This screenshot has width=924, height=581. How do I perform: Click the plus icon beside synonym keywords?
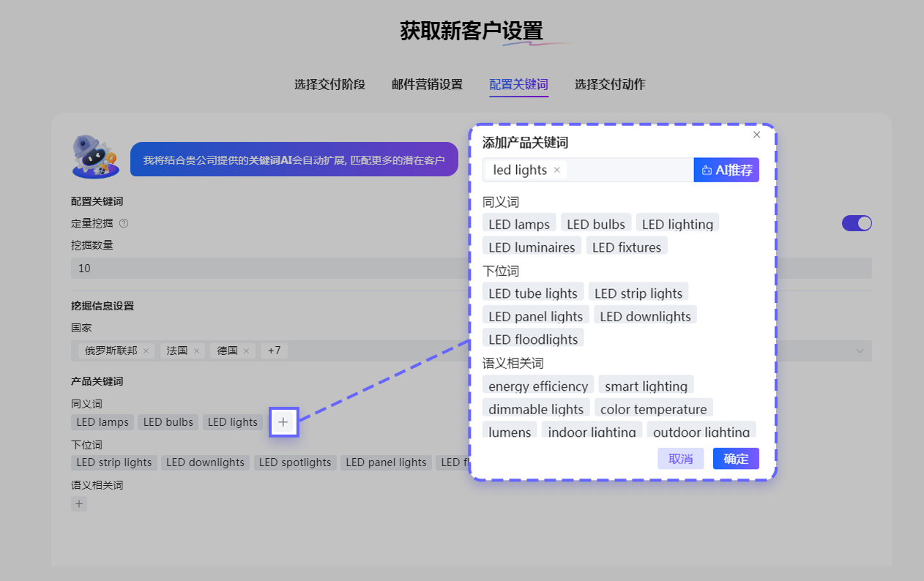pos(283,422)
